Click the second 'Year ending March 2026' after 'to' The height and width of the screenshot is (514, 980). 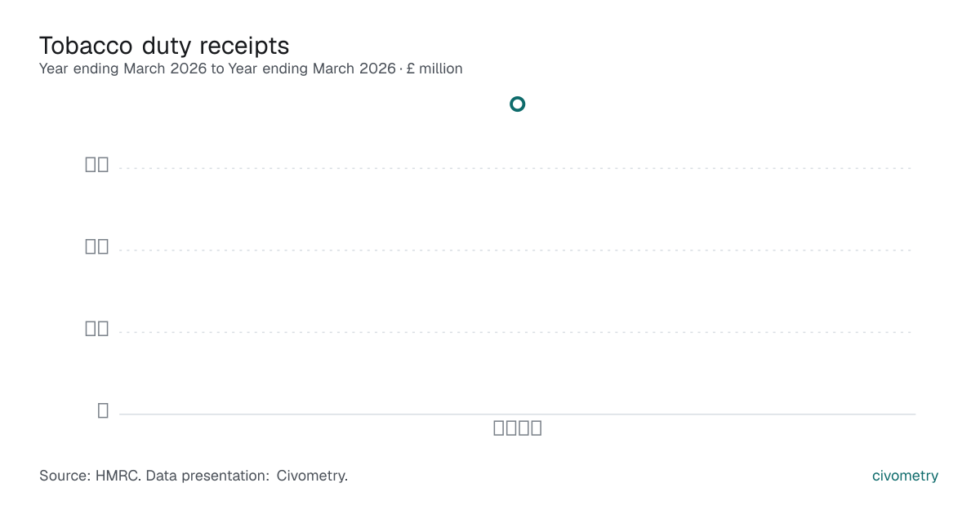[312, 69]
